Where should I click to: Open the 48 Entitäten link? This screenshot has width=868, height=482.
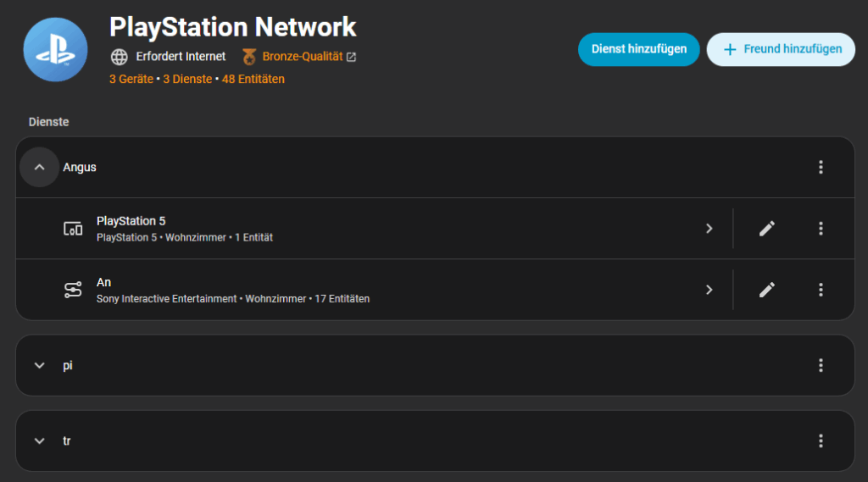[253, 79]
